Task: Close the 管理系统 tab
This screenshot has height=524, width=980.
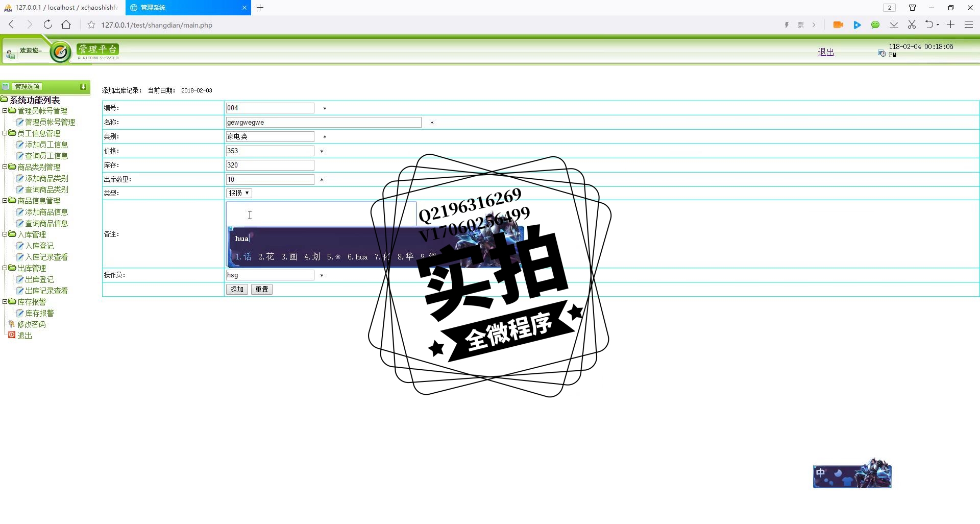Action: [x=244, y=8]
